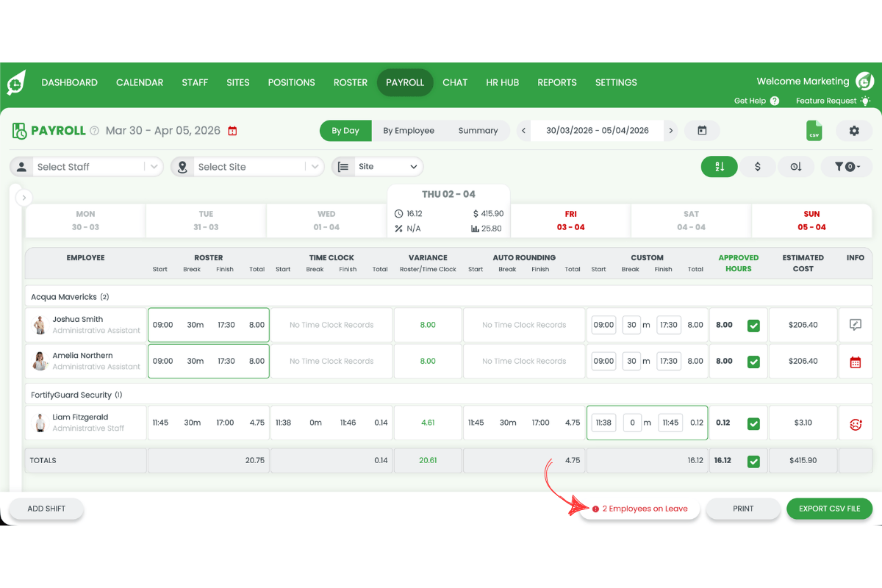The image size is (882, 588).
Task: Click Liam Fitzgerald's custom start time field
Action: tap(603, 423)
